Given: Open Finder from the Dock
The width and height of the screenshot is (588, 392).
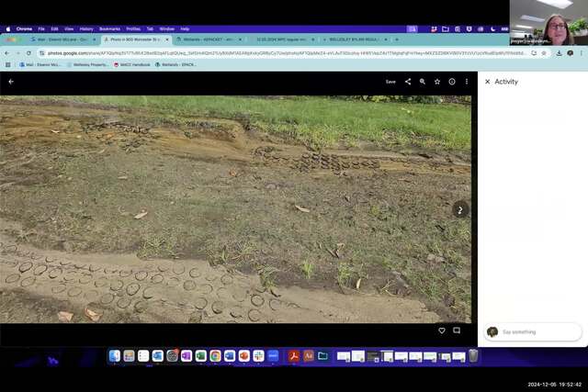Looking at the screenshot, I should click(115, 356).
